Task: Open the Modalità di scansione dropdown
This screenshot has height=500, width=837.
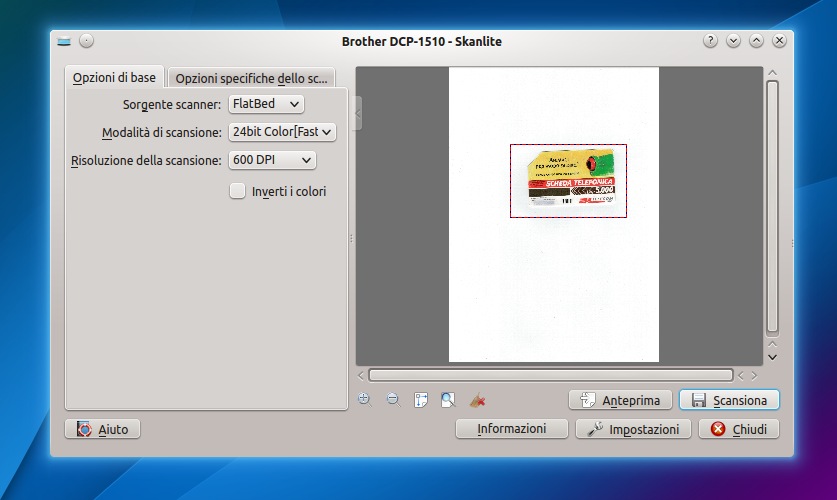Action: (282, 132)
